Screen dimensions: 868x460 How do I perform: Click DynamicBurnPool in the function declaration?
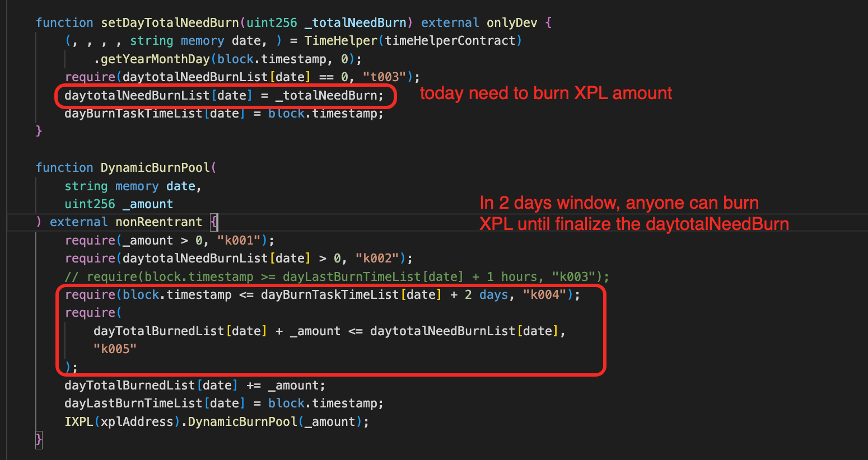(155, 168)
